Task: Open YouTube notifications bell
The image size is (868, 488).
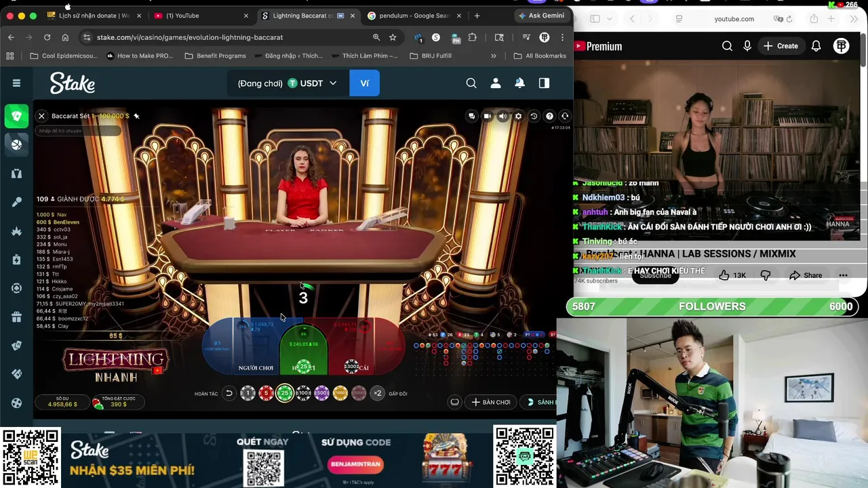Action: coord(816,46)
